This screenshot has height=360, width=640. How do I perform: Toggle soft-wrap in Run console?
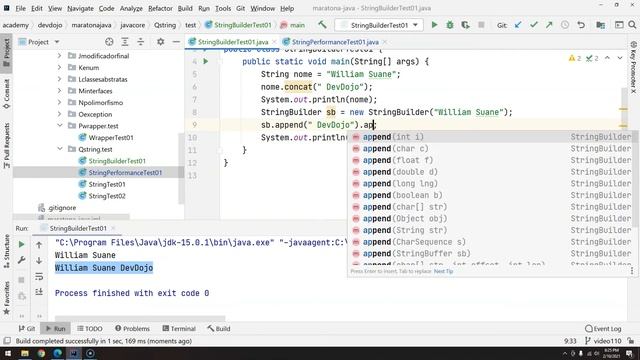pyautogui.click(x=39, y=276)
